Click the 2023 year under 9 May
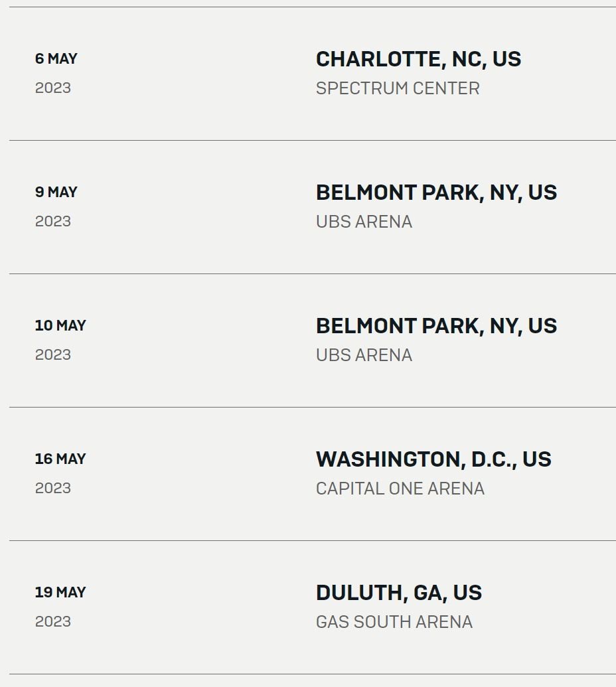The image size is (616, 687). 53,221
